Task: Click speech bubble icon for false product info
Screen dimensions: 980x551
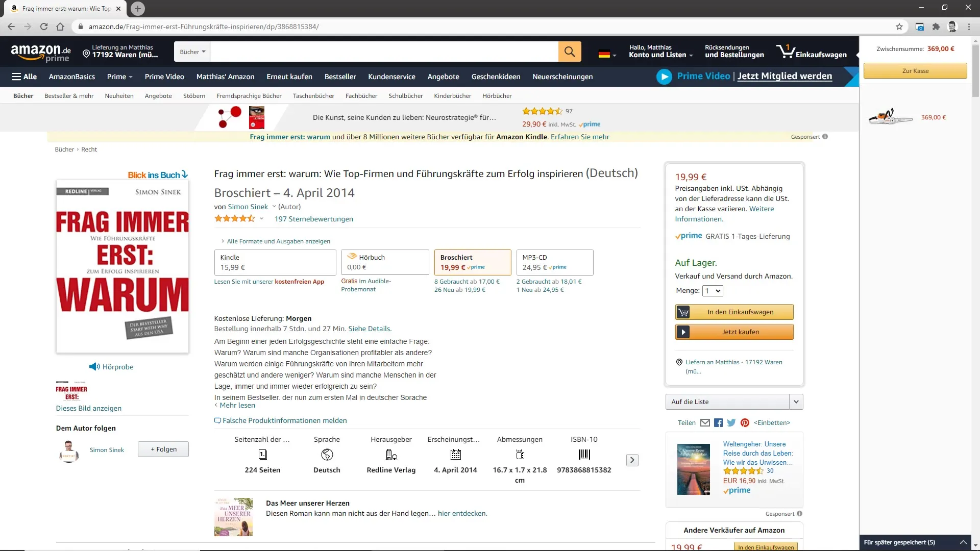Action: pos(217,420)
